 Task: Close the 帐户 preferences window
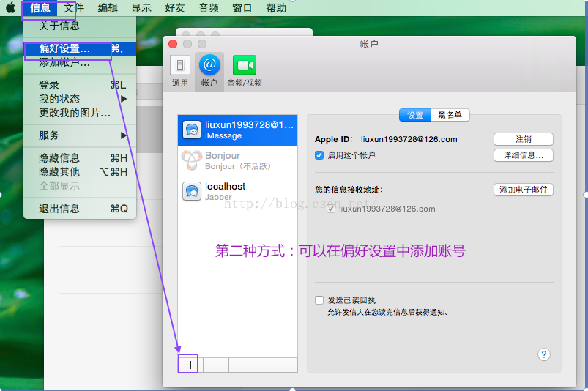(x=173, y=44)
